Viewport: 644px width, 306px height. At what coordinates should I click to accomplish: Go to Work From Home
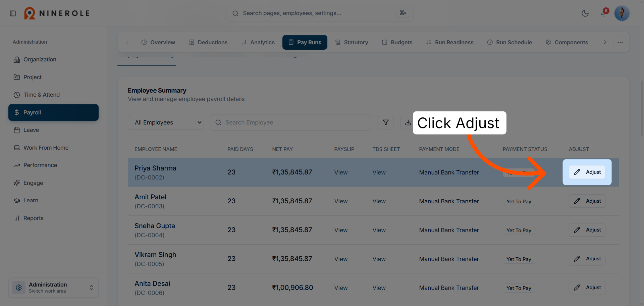pos(53,148)
